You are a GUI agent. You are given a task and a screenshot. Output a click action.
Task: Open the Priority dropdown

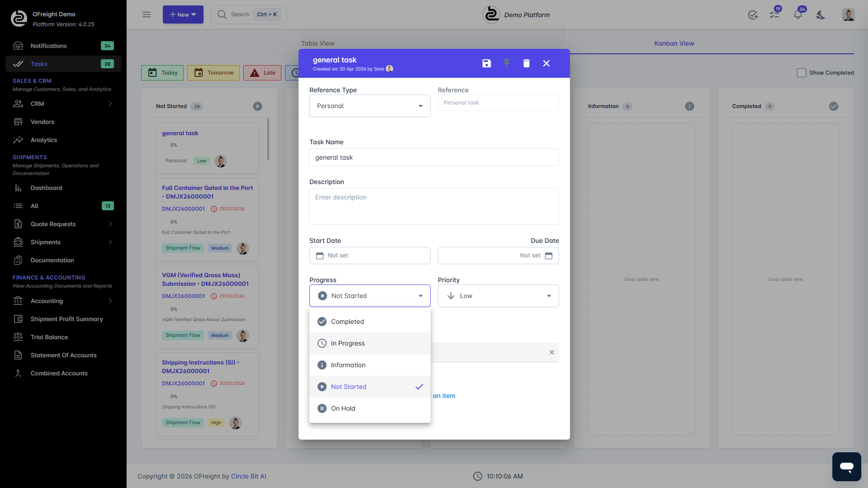point(498,296)
